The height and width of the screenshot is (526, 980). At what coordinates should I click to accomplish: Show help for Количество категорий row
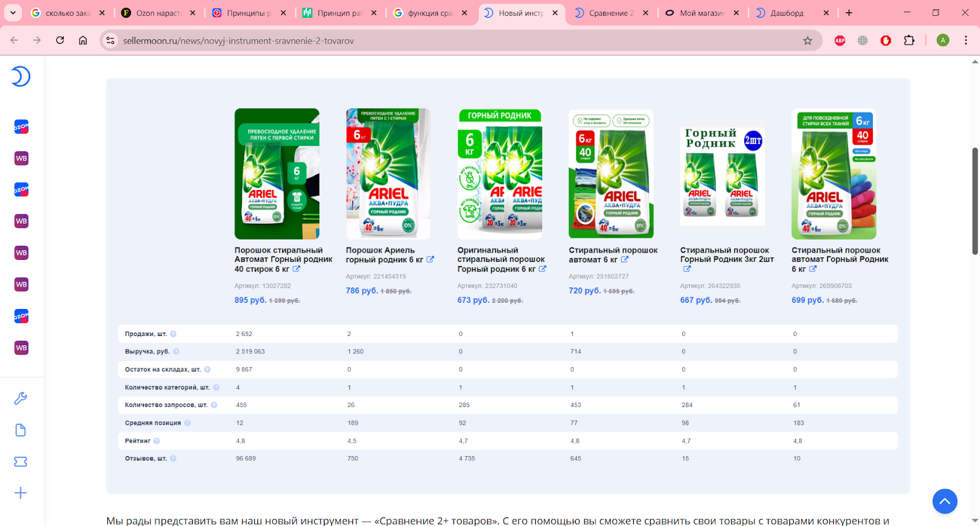(216, 387)
